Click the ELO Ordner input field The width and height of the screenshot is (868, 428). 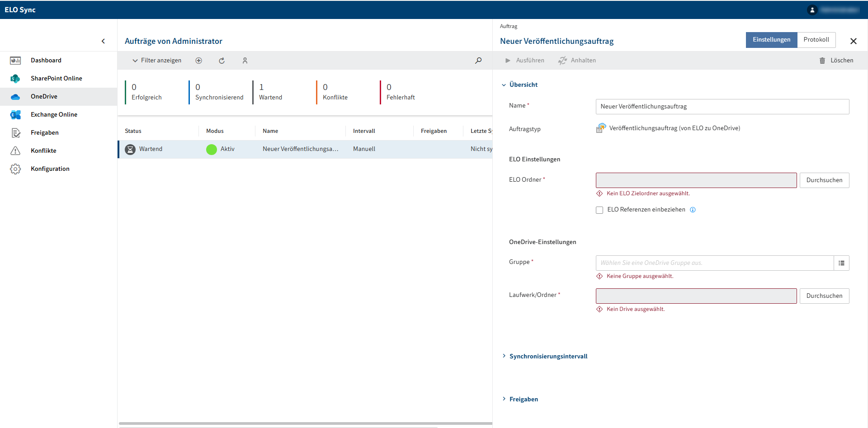[x=696, y=180]
